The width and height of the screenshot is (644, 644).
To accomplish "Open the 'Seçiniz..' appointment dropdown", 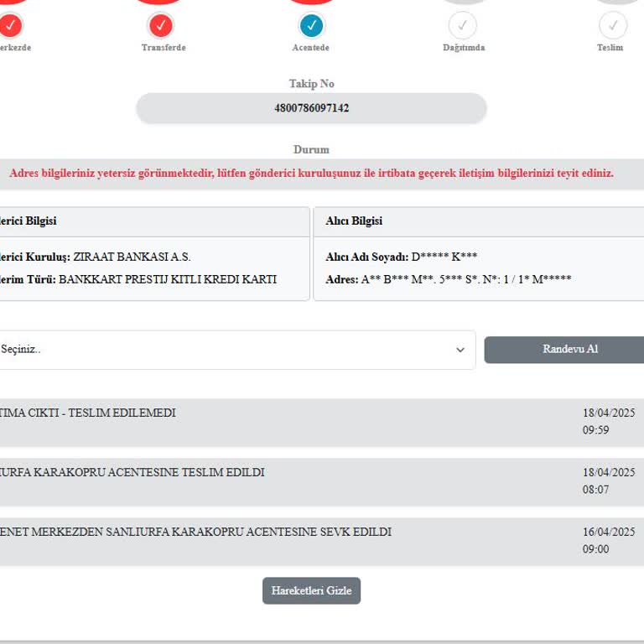I will point(237,350).
